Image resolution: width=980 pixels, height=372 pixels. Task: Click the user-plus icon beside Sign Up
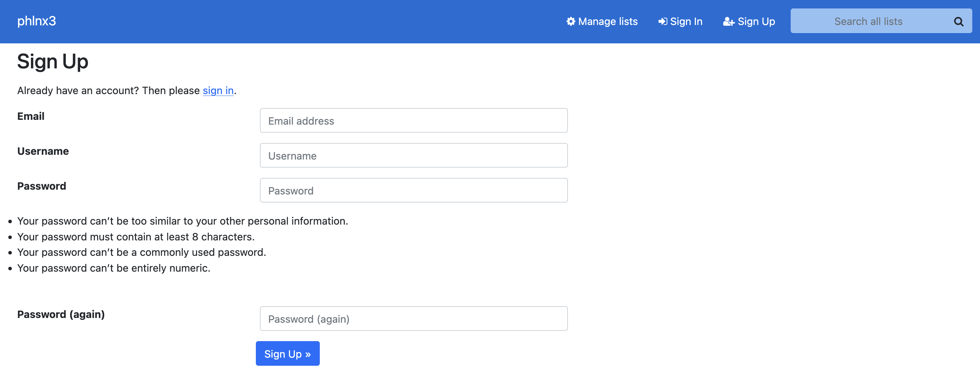[729, 22]
